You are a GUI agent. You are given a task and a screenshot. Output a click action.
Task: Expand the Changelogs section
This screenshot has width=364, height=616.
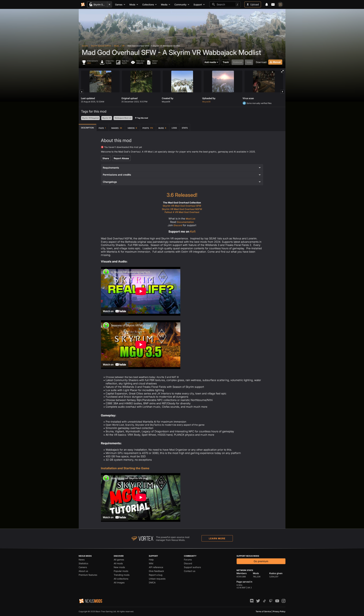[x=182, y=182]
